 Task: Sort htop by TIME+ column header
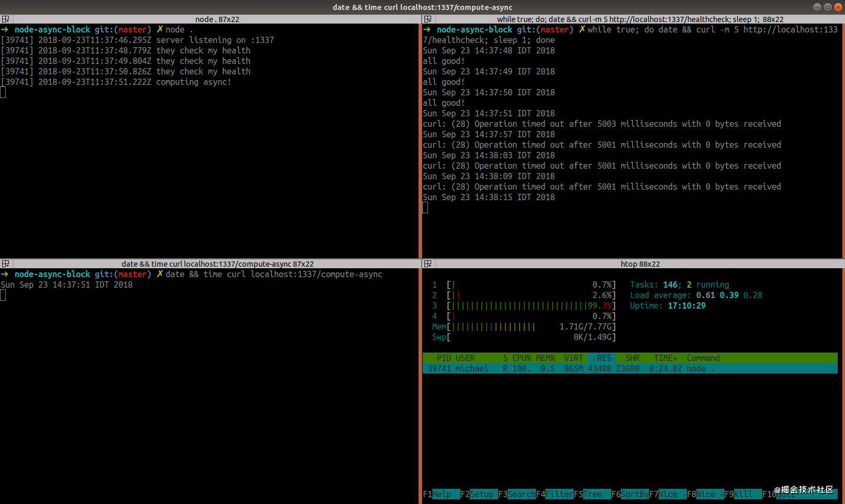[x=665, y=358]
